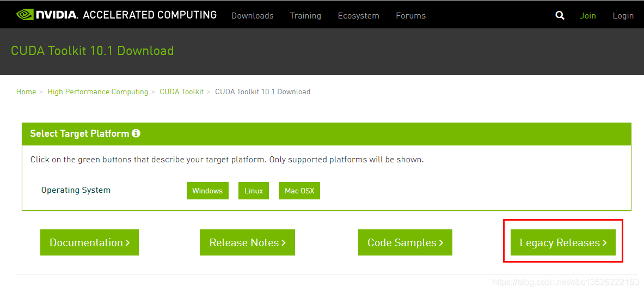Open High Performance Computing breadcrumb
This screenshot has width=644, height=292.
click(x=98, y=92)
